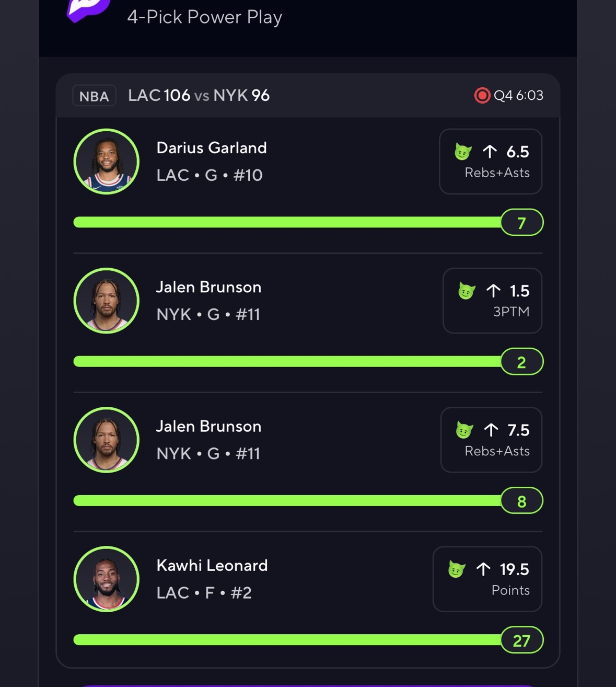Tap the Darius Garland player name

click(211, 148)
